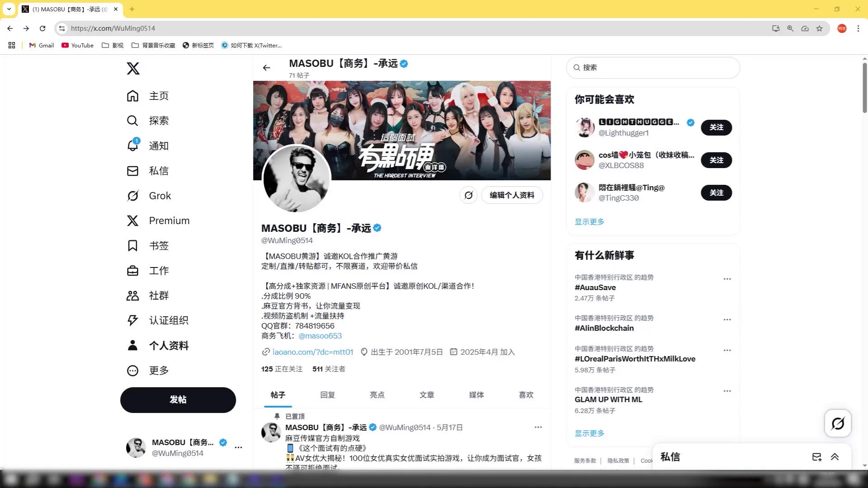This screenshot has width=868, height=488.
Task: Click the Grok icon beside edit profile
Action: click(x=468, y=195)
